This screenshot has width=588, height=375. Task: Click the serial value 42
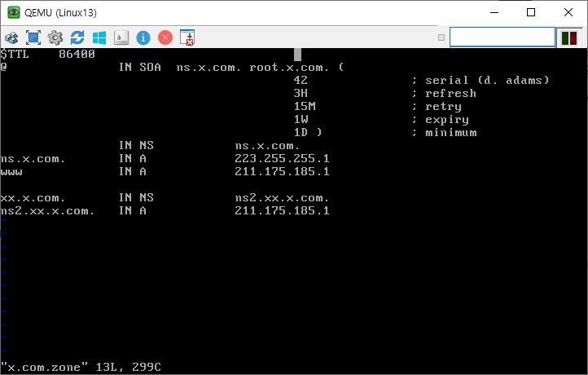(301, 80)
